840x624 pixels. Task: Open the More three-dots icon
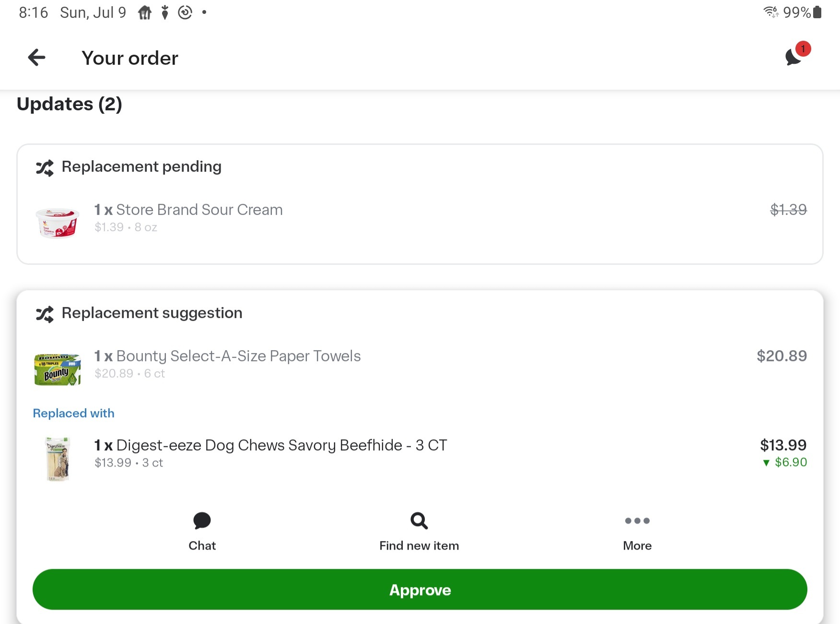click(637, 521)
